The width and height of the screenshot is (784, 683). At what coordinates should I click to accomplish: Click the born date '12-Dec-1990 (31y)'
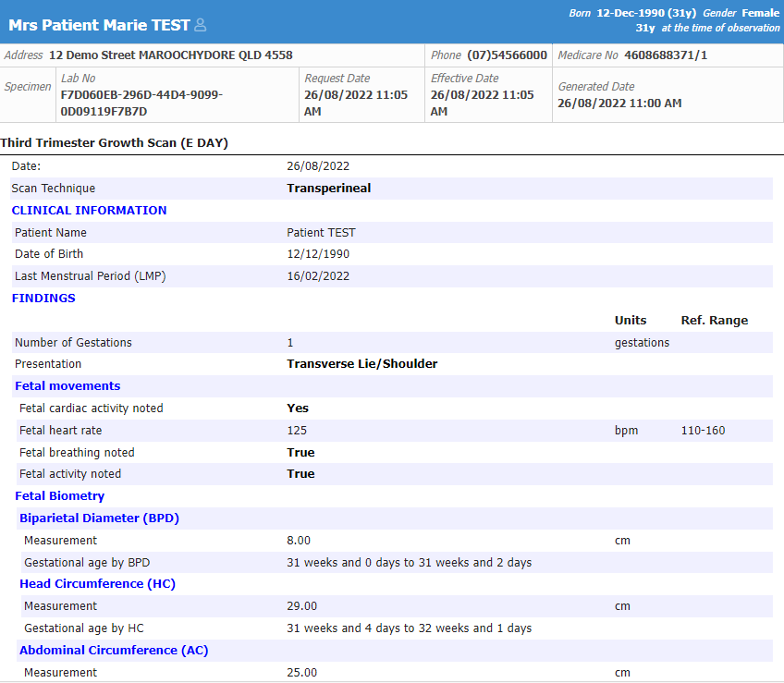646,13
